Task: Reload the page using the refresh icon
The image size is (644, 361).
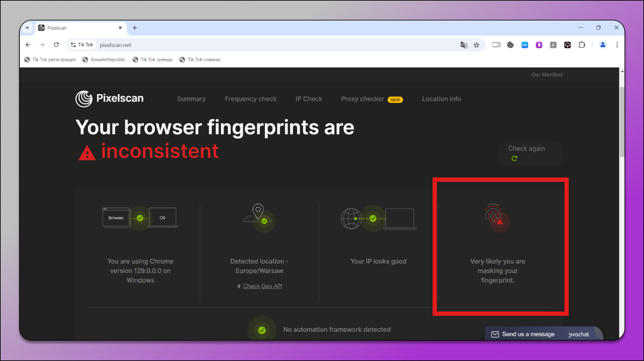Action: 56,45
